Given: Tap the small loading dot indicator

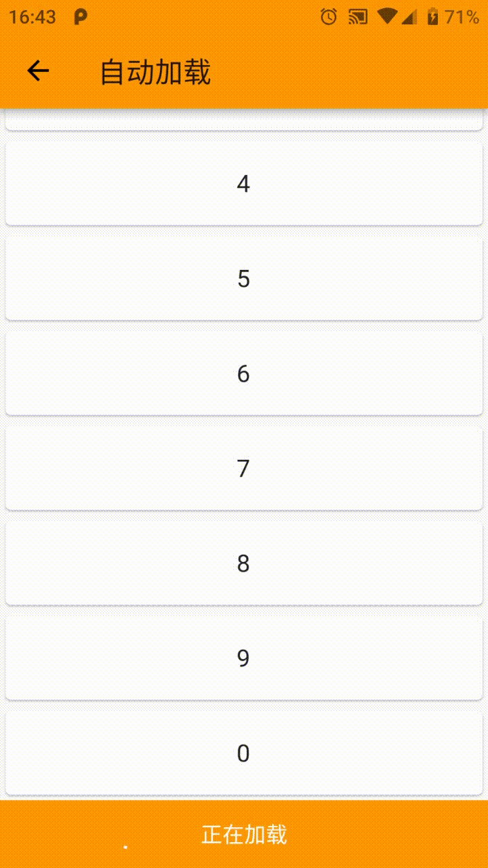Looking at the screenshot, I should tap(125, 847).
